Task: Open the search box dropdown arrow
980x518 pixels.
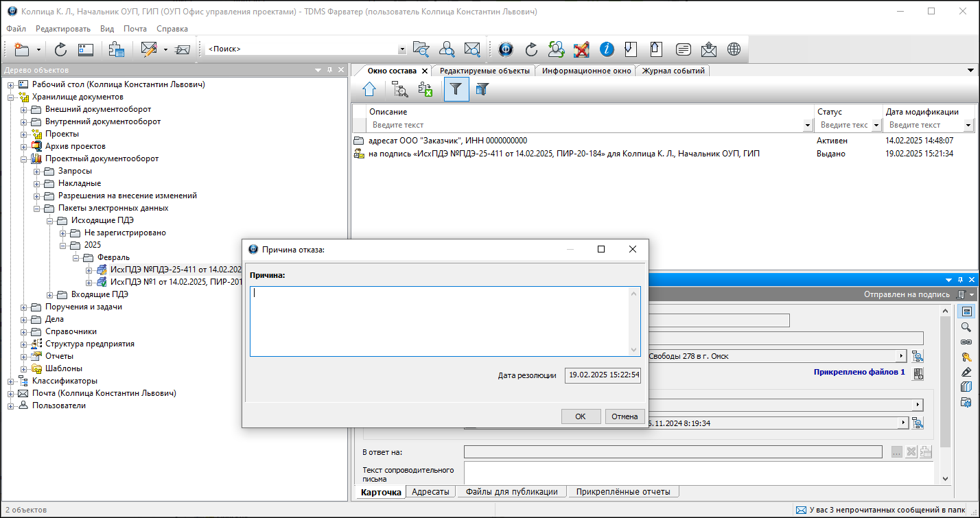Action: coord(402,49)
